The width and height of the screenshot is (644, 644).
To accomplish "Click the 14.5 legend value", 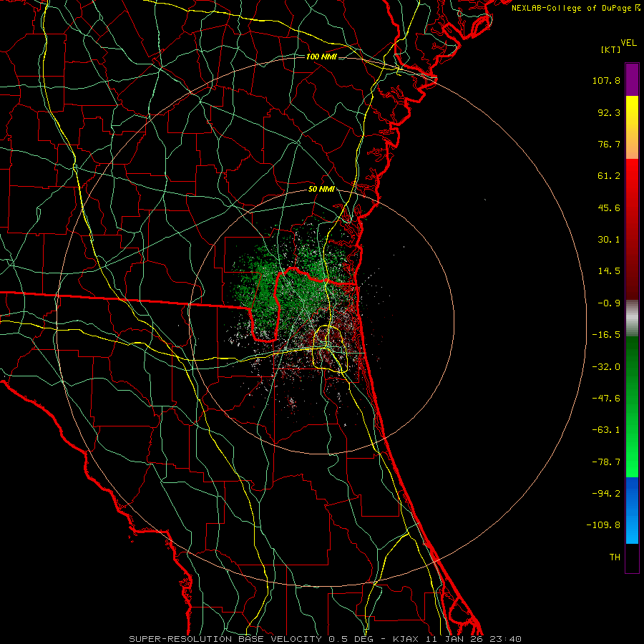I will point(609,271).
